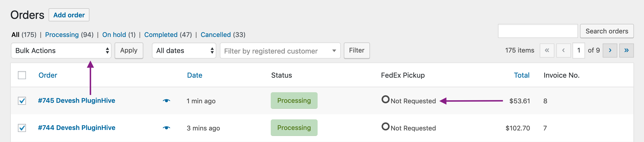Show Processing orders filter
This screenshot has width=644, height=142.
click(62, 35)
